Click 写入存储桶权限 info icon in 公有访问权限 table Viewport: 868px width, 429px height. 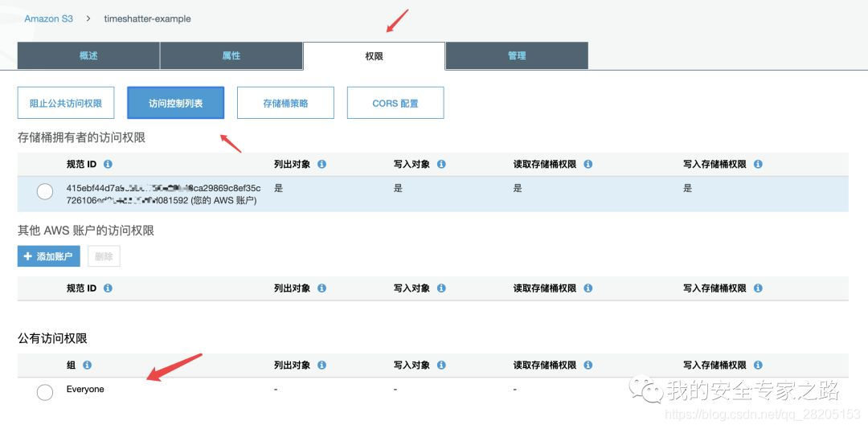pos(758,366)
